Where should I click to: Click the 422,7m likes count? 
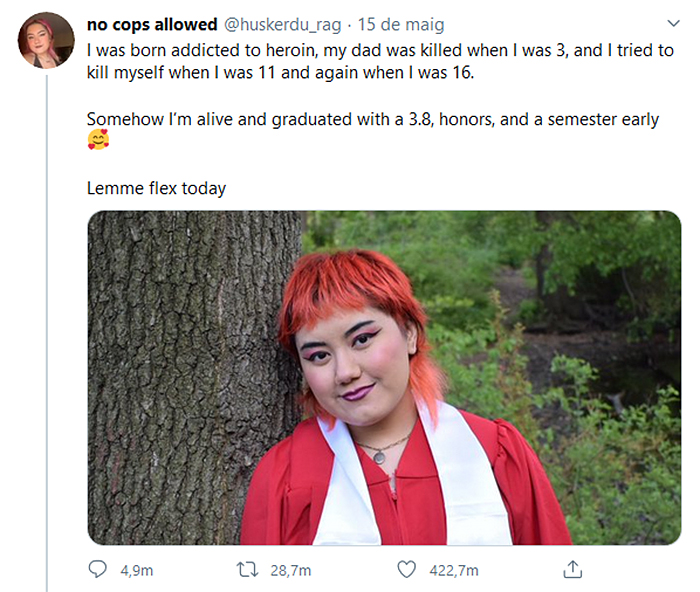click(x=453, y=570)
